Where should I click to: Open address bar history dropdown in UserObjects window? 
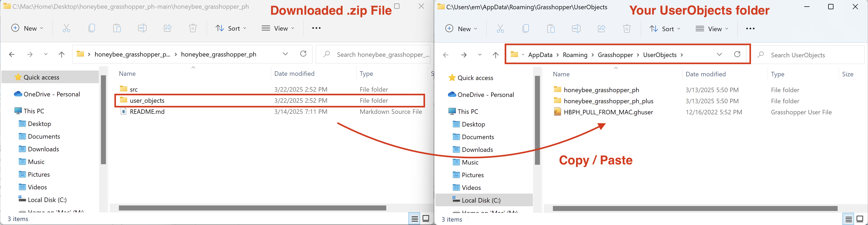[719, 54]
